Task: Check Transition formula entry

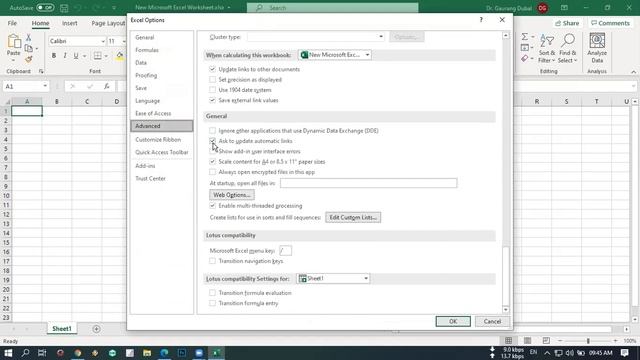Action: pos(212,303)
